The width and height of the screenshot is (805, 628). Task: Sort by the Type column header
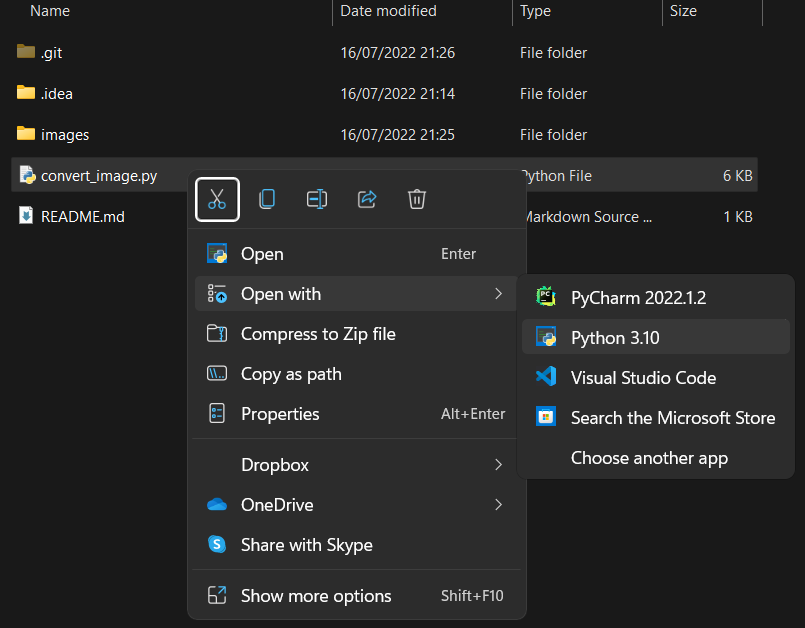[x=535, y=11]
